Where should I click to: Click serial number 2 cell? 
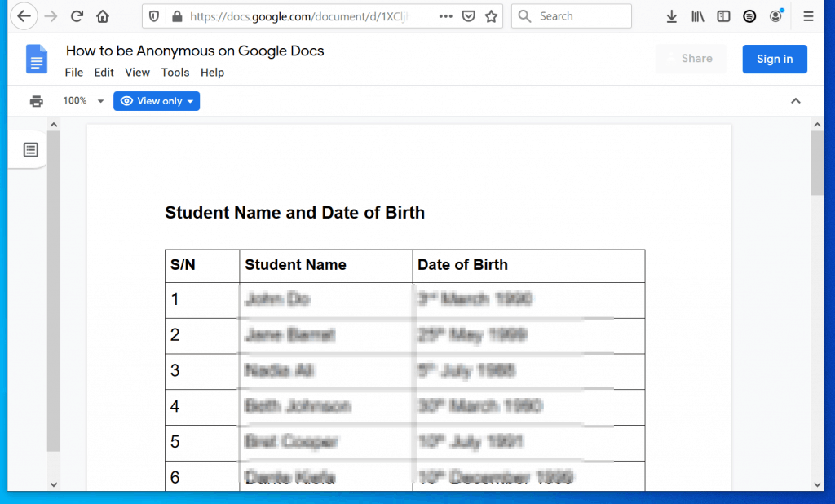202,336
